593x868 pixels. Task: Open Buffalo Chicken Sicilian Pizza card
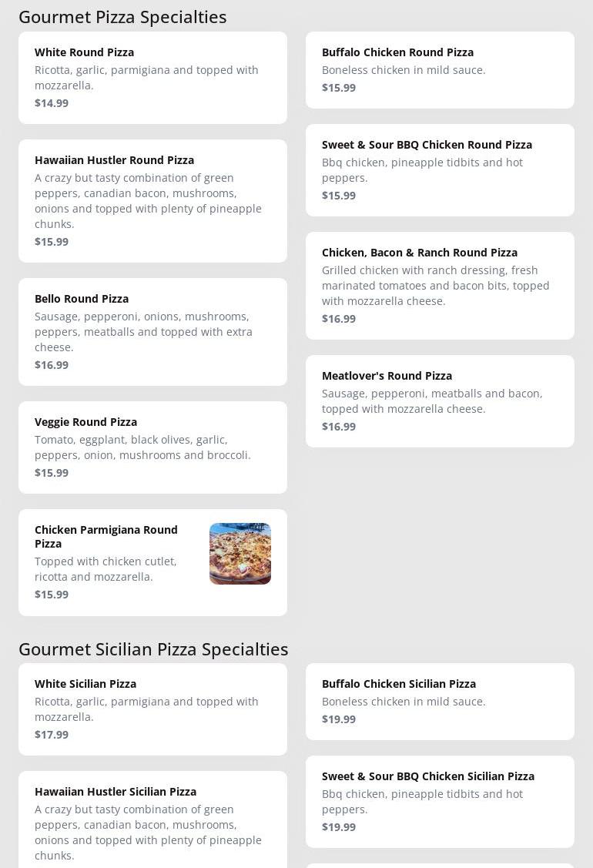(x=440, y=702)
